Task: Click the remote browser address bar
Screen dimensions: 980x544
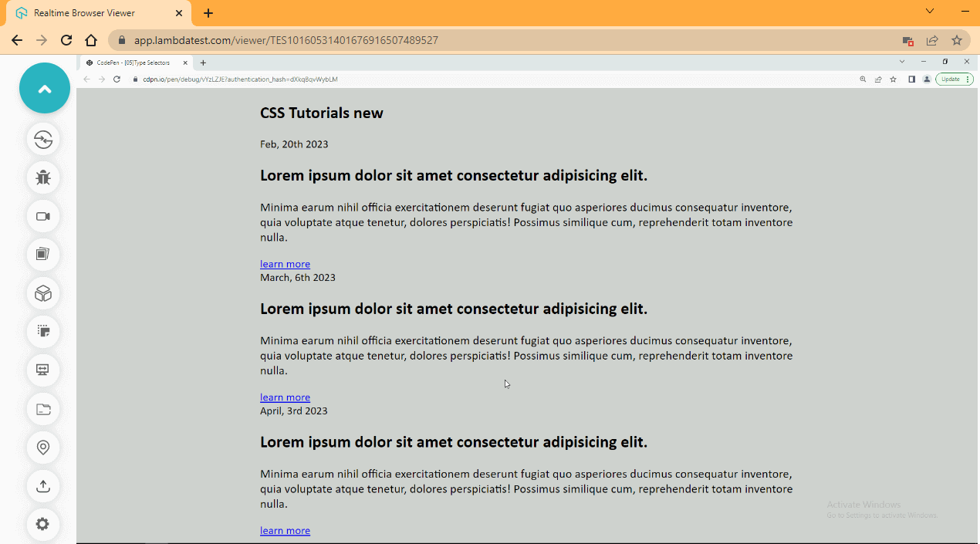Action: coord(309,79)
